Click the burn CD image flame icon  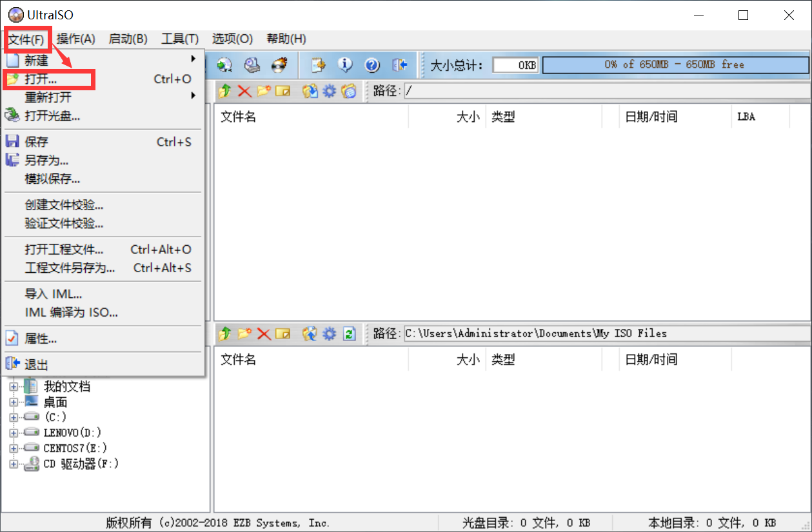tap(279, 65)
